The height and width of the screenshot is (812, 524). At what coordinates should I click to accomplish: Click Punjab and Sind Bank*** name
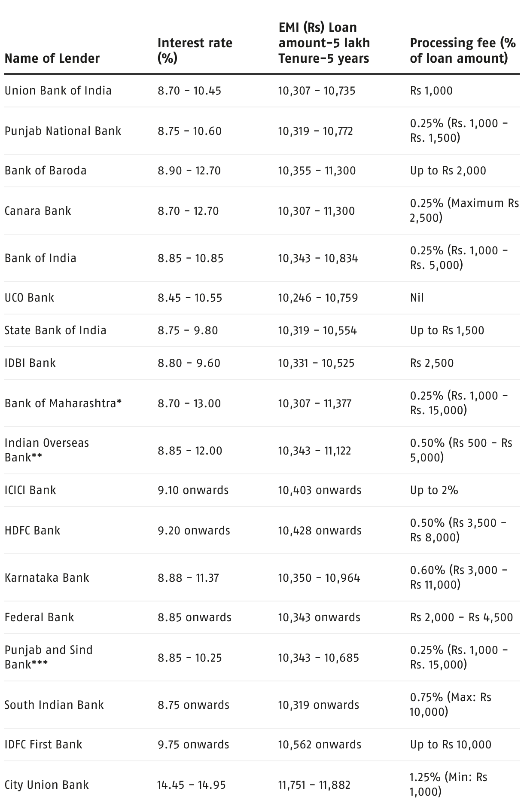click(x=49, y=657)
